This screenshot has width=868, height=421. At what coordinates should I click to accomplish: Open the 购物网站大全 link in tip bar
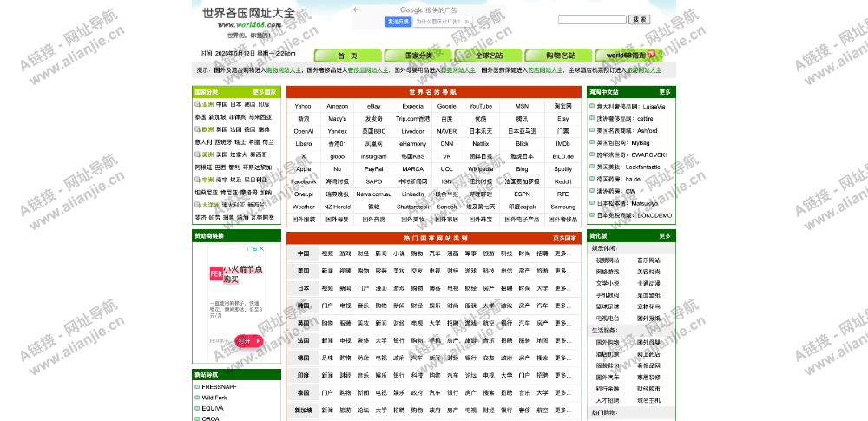point(284,70)
